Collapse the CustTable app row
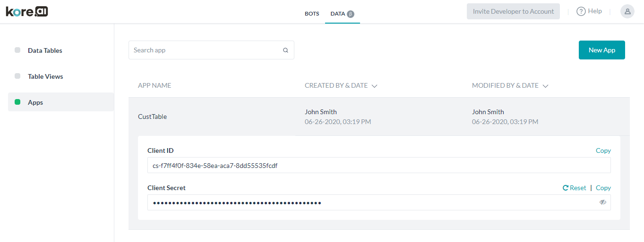 point(152,117)
